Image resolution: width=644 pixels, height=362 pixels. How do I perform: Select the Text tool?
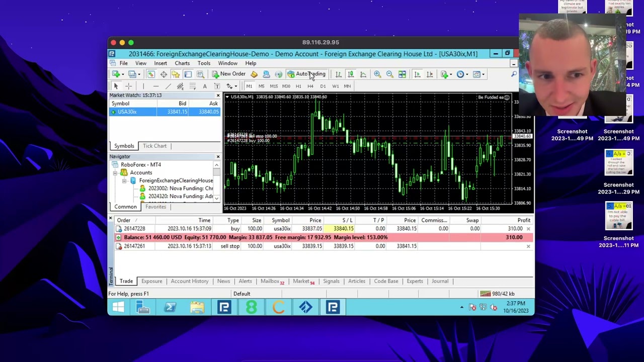(x=205, y=86)
